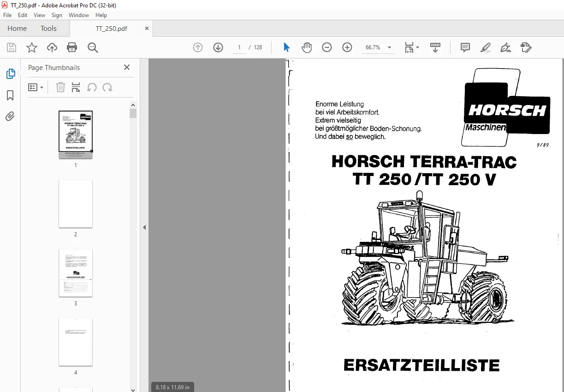Upload the file to cloud
The width and height of the screenshot is (564, 392).
pos(52,47)
